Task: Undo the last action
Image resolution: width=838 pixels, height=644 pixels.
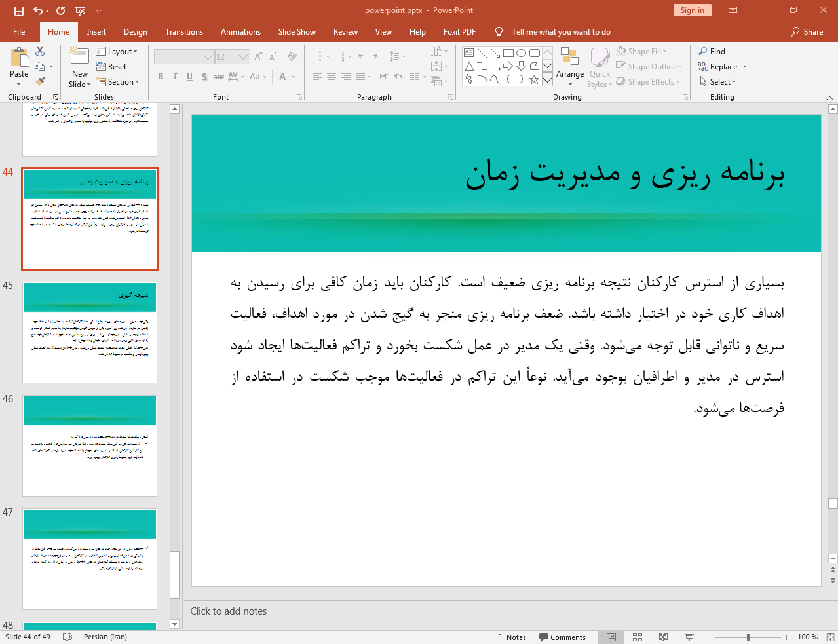Action: pyautogui.click(x=38, y=10)
